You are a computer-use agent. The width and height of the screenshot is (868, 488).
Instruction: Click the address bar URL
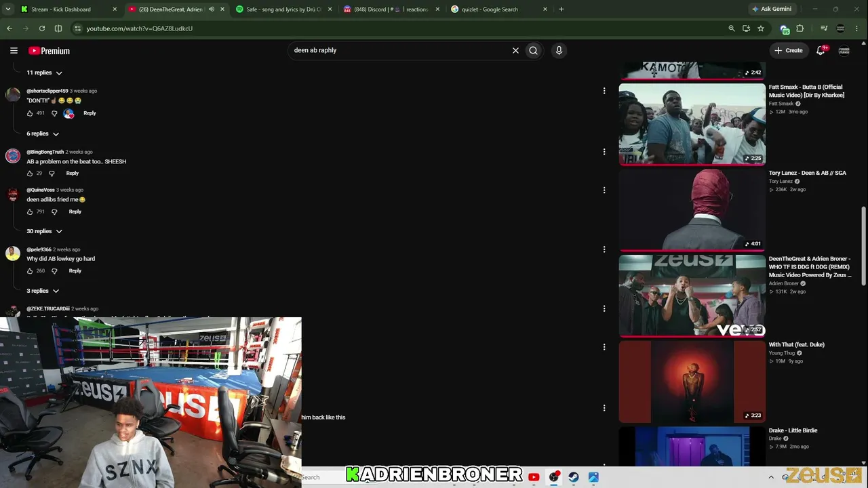[x=140, y=28]
